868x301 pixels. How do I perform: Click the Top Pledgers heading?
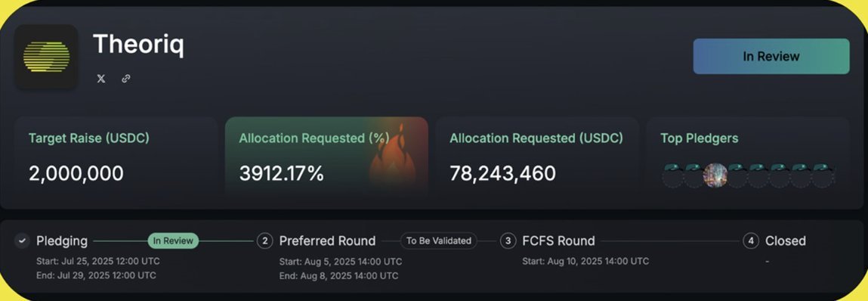pos(700,138)
